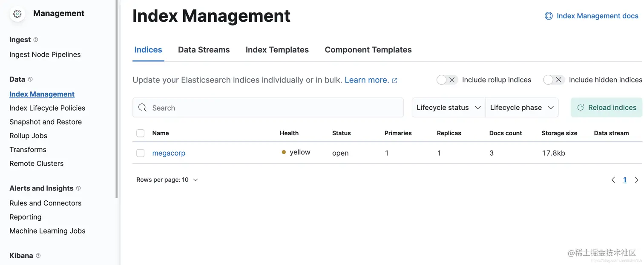Toggle Include hidden indices switch

click(554, 80)
